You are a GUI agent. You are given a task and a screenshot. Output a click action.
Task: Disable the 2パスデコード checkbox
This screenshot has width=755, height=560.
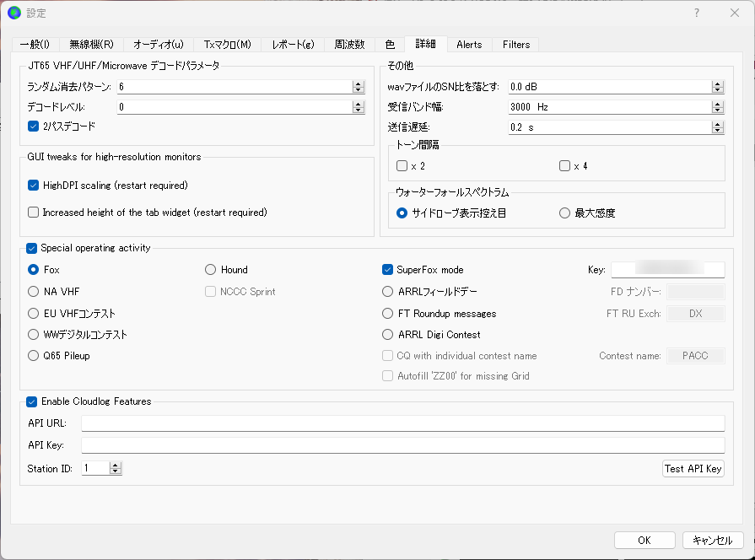tap(33, 127)
